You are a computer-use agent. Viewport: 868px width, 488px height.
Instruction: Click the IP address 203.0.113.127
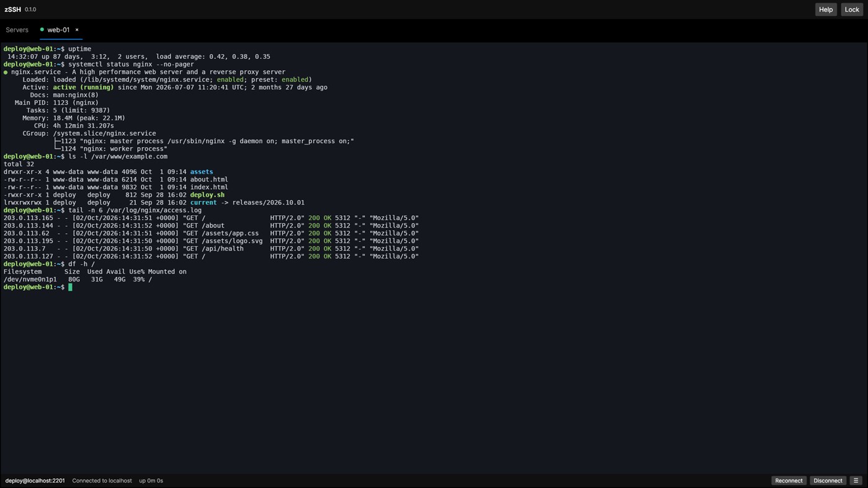[x=29, y=256]
